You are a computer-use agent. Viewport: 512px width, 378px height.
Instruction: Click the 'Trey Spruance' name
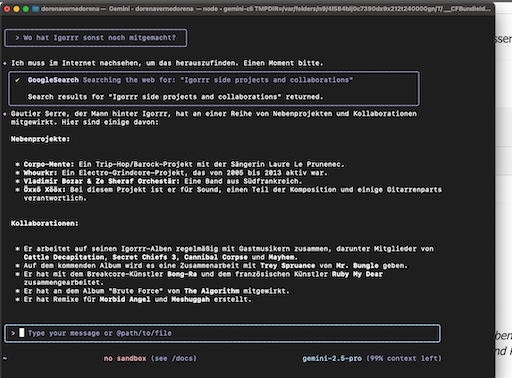288,266
